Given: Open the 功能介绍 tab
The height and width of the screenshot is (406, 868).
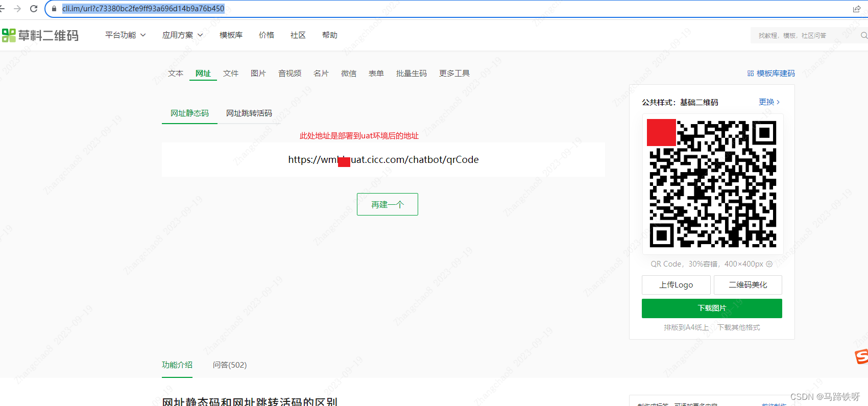Looking at the screenshot, I should coord(177,365).
